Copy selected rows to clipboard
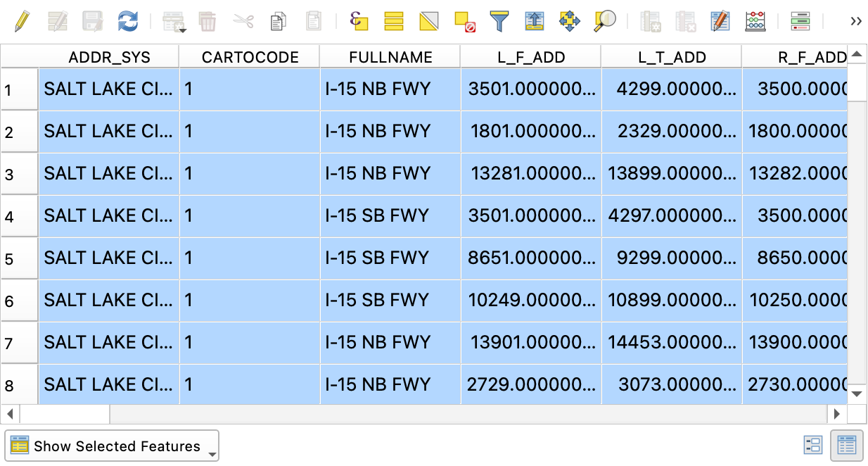This screenshot has height=466, width=868. pos(279,21)
